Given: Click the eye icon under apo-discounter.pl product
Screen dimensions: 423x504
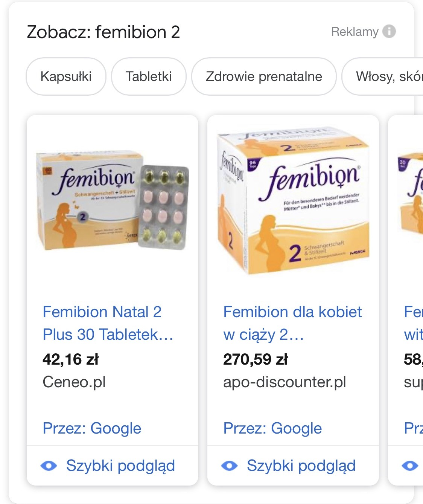Looking at the screenshot, I should (x=230, y=466).
